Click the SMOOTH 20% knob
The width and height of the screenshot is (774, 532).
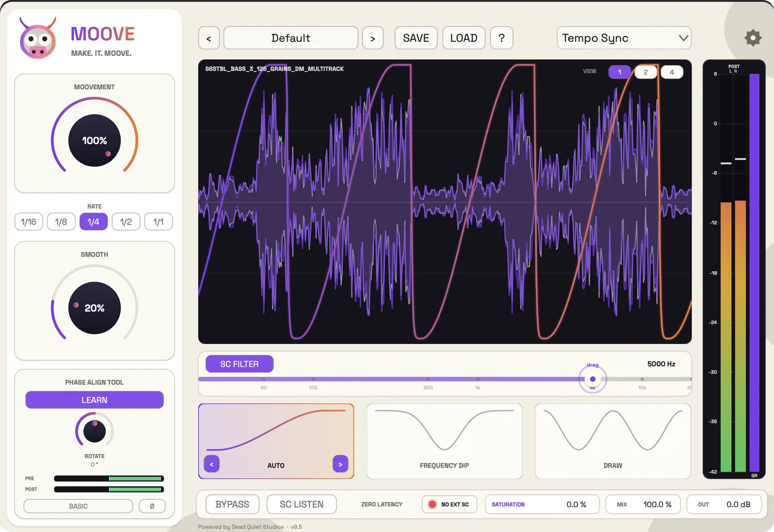click(94, 308)
